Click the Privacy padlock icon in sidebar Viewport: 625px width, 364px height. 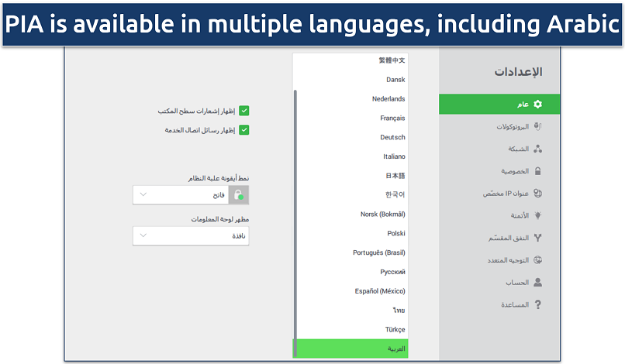tap(538, 171)
